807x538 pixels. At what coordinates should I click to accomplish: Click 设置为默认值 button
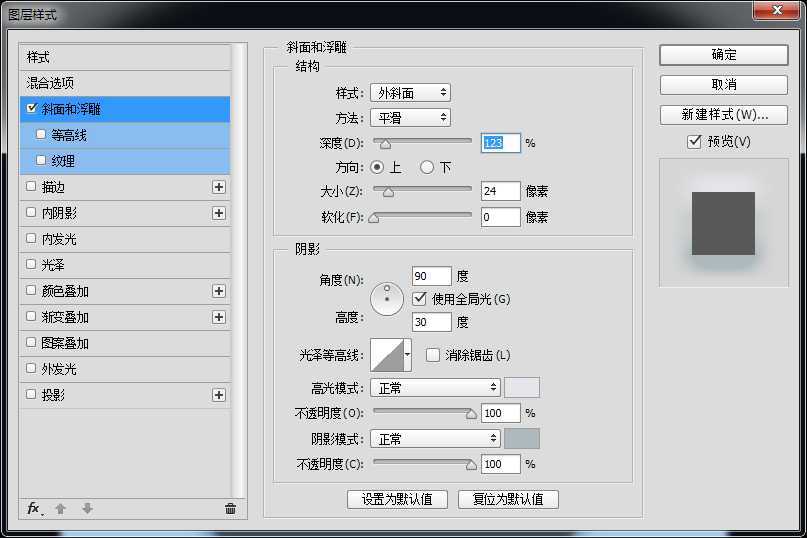click(397, 499)
